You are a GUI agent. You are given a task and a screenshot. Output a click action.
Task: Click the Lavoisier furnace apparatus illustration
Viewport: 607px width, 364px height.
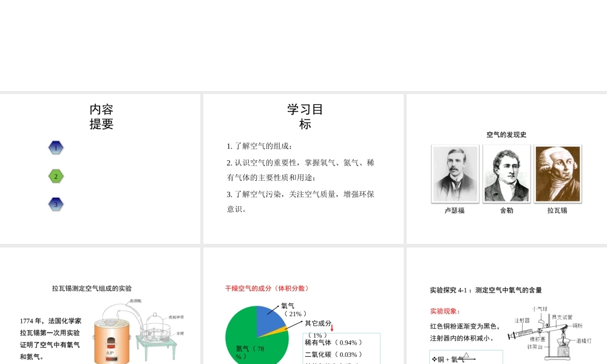point(138,331)
